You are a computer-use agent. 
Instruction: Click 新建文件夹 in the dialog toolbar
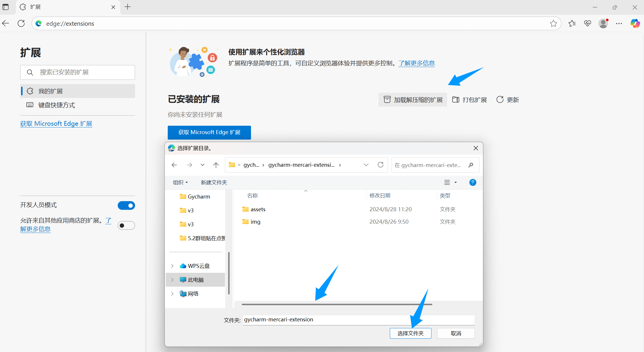coord(214,182)
